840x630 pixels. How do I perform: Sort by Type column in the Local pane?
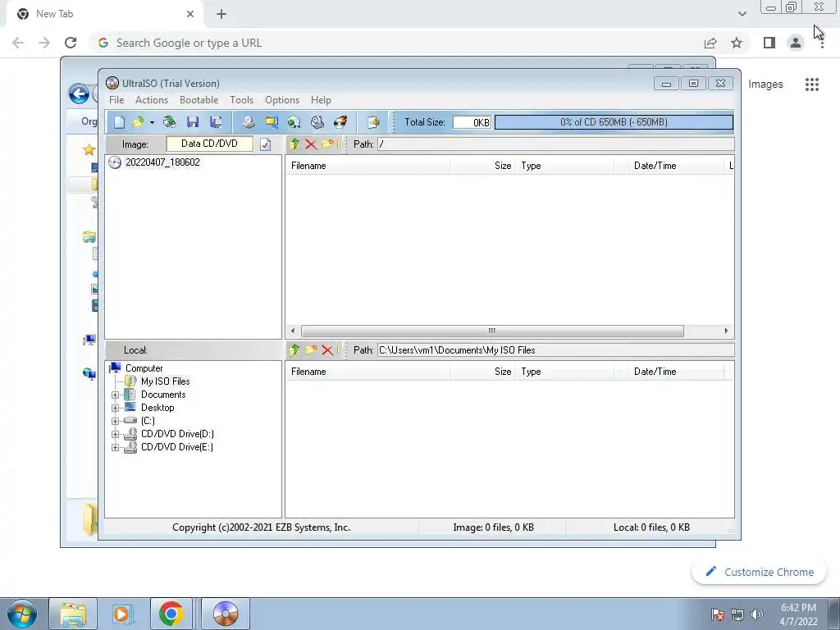[x=564, y=372]
